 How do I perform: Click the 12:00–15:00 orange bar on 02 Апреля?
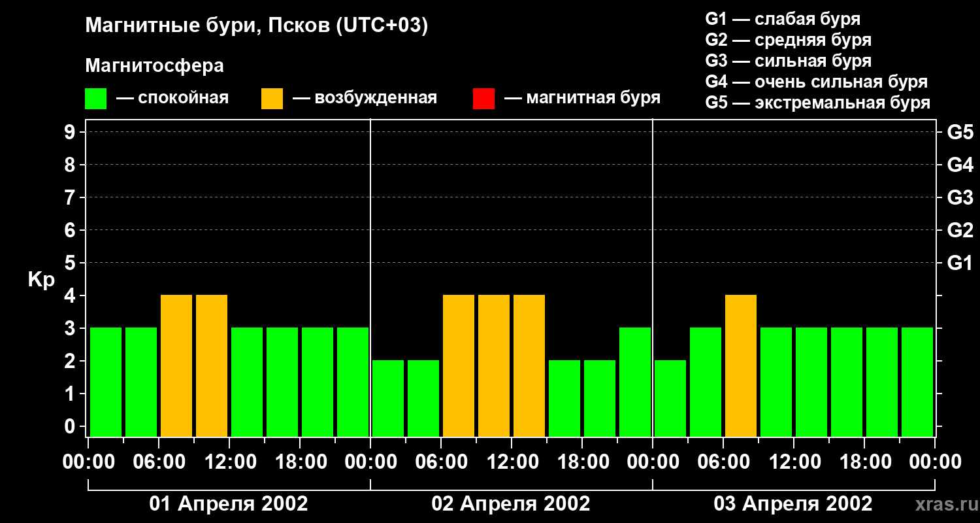[529, 365]
